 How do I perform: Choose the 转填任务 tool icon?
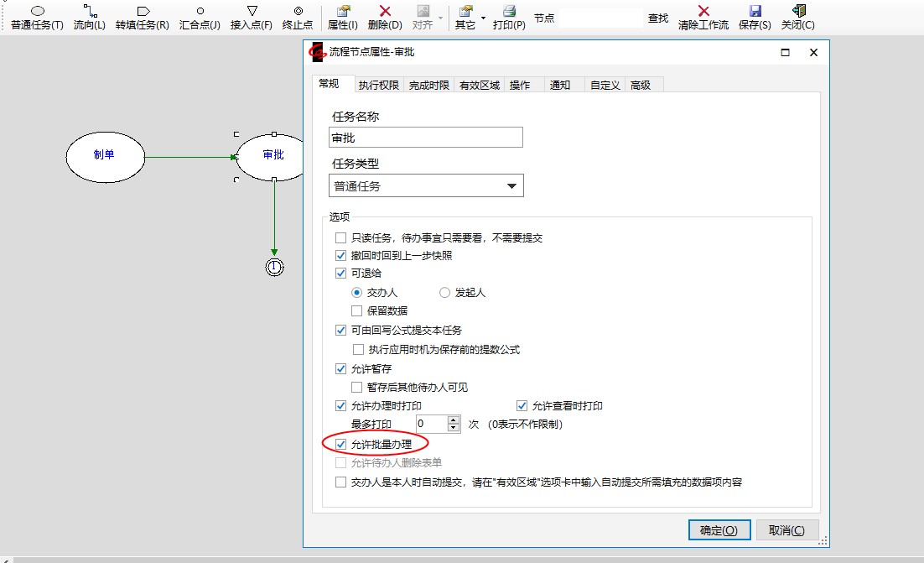[142, 11]
